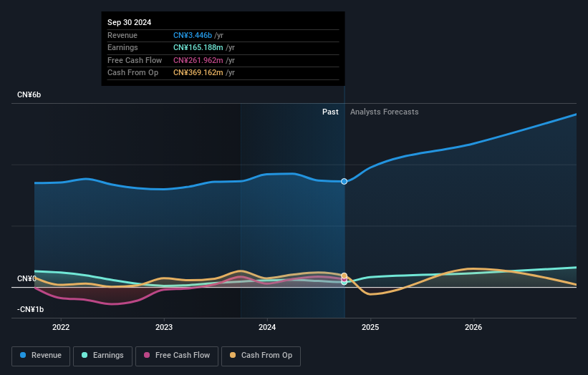
Task: Click the 2022 x-axis label
Action: (61, 327)
